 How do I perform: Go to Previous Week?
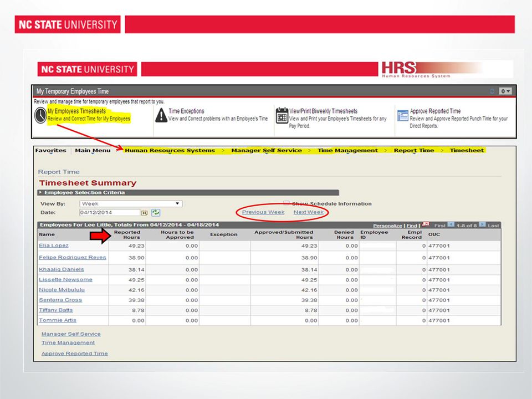coord(263,212)
